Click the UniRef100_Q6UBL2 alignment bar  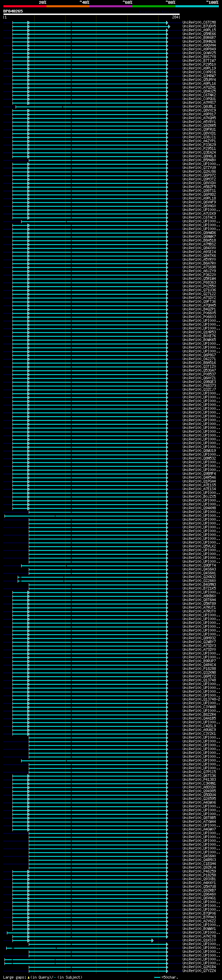91,107
